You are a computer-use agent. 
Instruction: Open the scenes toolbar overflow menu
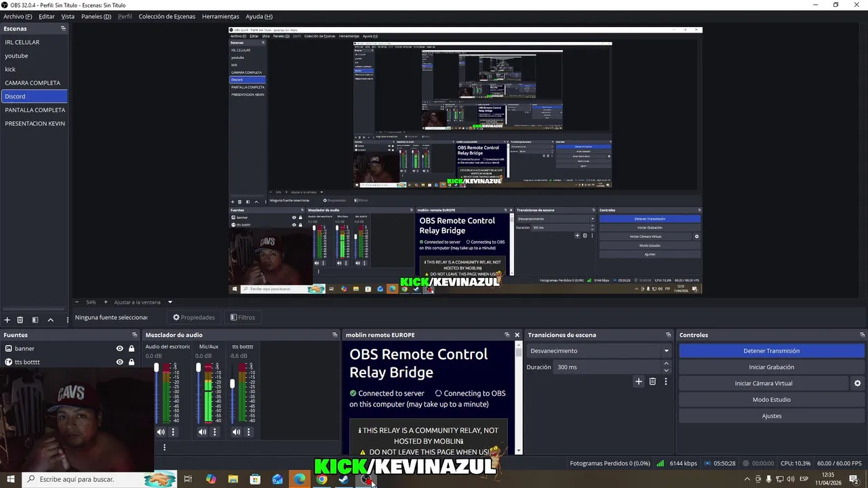coord(67,320)
